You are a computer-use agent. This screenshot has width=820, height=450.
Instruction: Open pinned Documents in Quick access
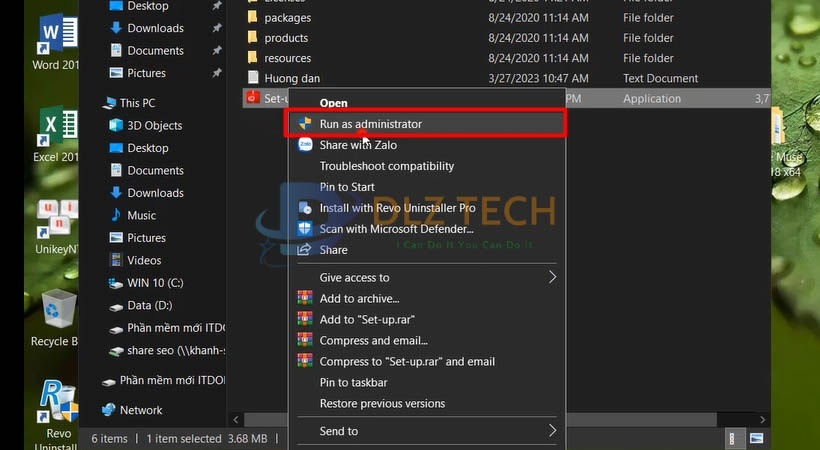(155, 51)
